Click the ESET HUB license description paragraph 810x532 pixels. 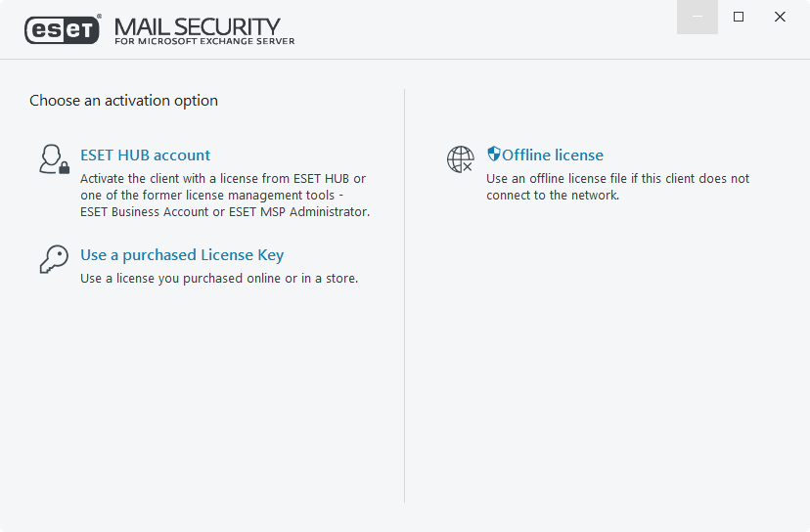click(225, 196)
